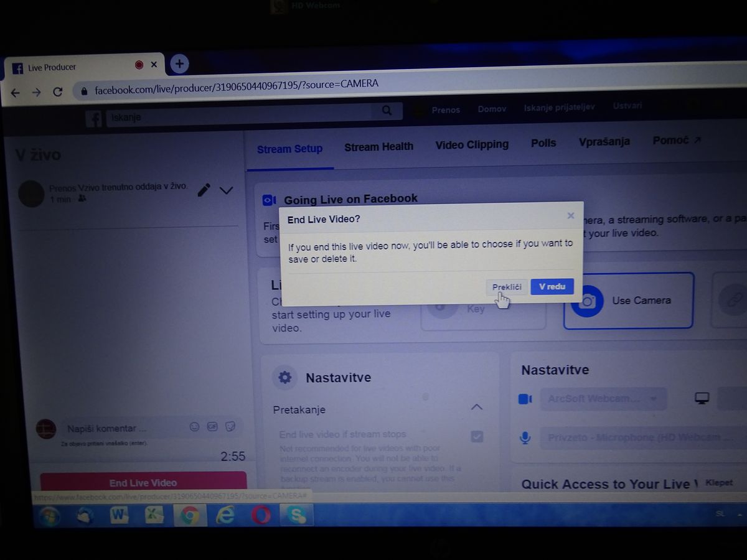The image size is (747, 560).
Task: Click the emoji icon in comment box
Action: [x=194, y=427]
